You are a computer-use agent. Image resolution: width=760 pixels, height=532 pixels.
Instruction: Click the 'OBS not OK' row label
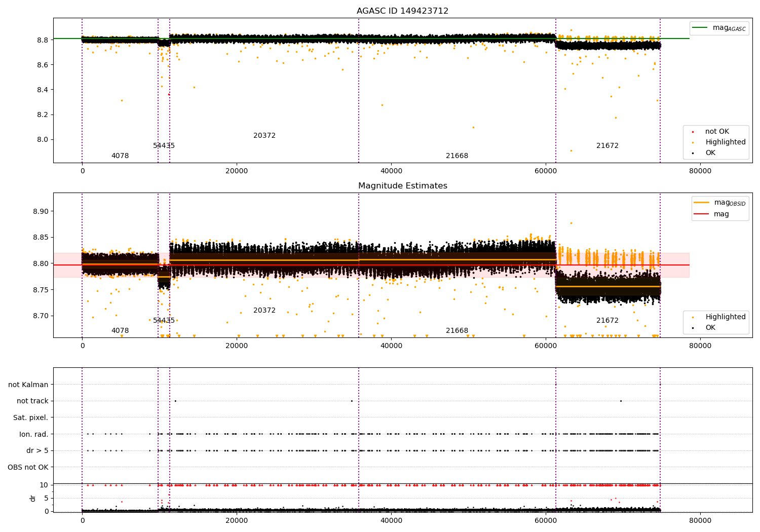28,468
